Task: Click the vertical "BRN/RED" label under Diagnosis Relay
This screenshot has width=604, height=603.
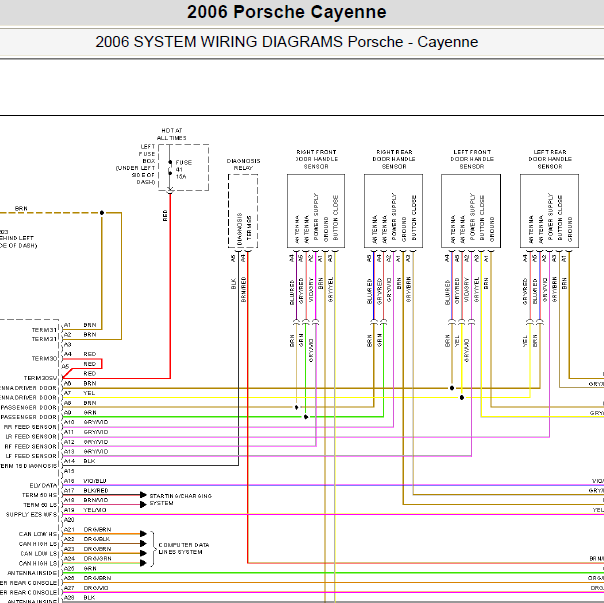Action: (x=243, y=289)
